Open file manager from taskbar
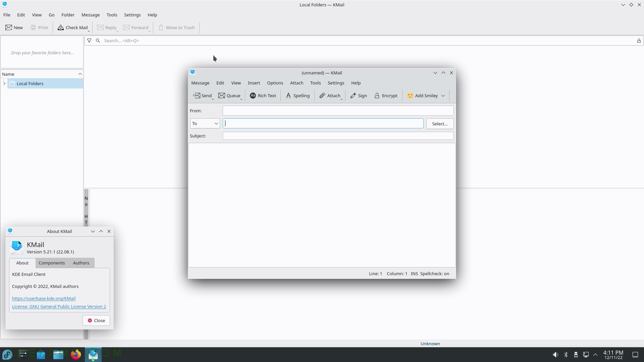 (x=58, y=354)
